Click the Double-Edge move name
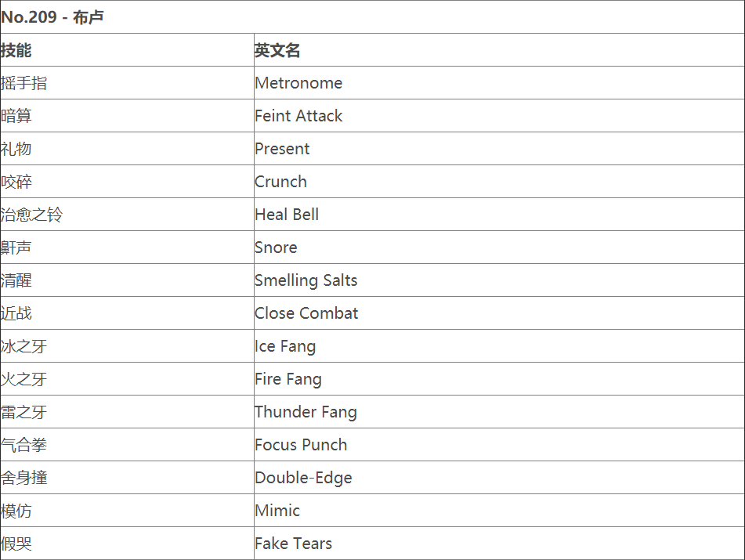This screenshot has width=745, height=560. pos(303,478)
